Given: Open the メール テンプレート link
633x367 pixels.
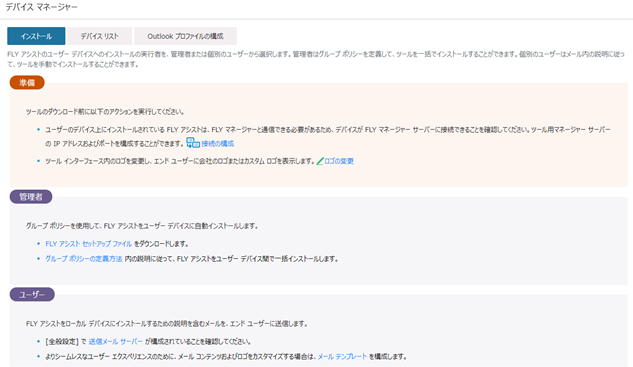Looking at the screenshot, I should 342,357.
